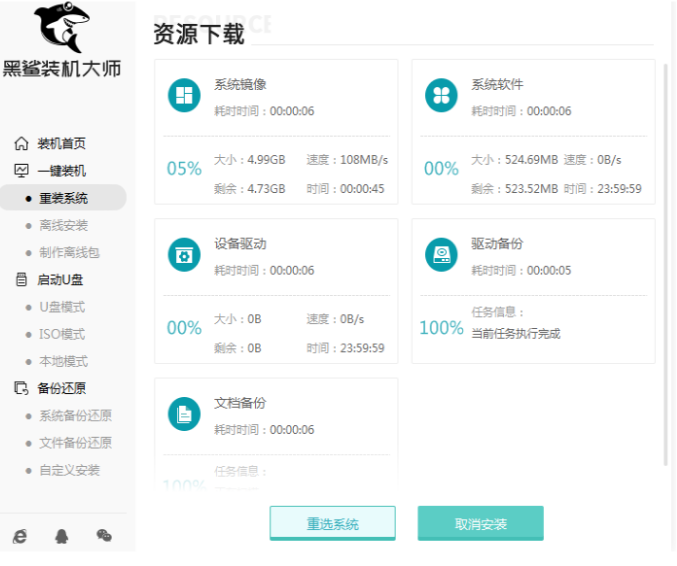677x566 pixels.
Task: Open 制作离线包 in the sidebar
Action: click(x=69, y=253)
